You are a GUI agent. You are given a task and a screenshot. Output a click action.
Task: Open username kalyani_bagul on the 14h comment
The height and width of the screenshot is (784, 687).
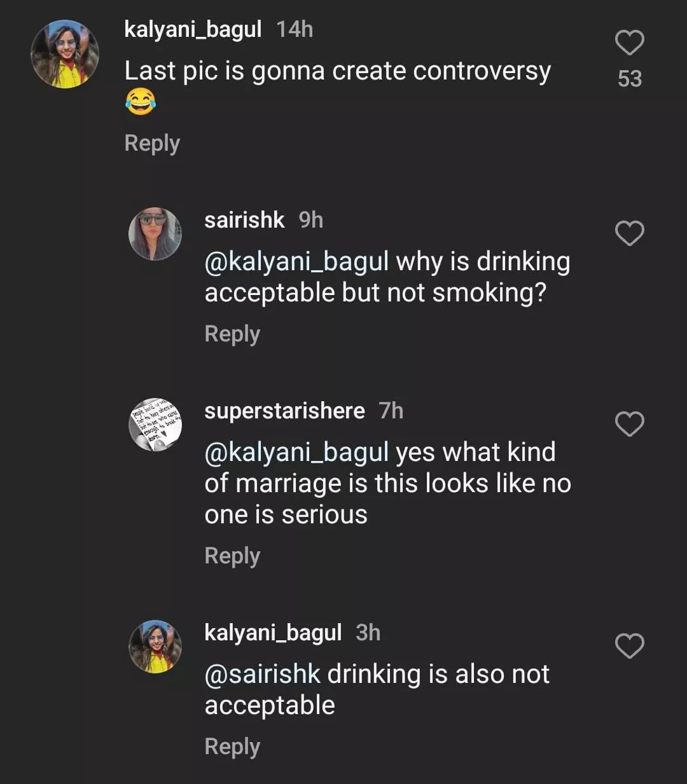click(x=193, y=29)
